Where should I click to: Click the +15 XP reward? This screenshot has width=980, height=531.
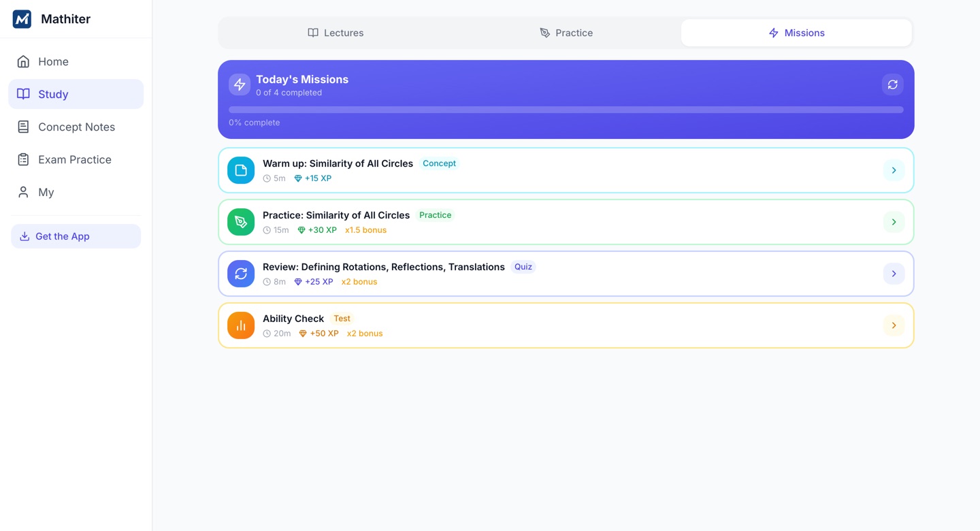coord(313,178)
